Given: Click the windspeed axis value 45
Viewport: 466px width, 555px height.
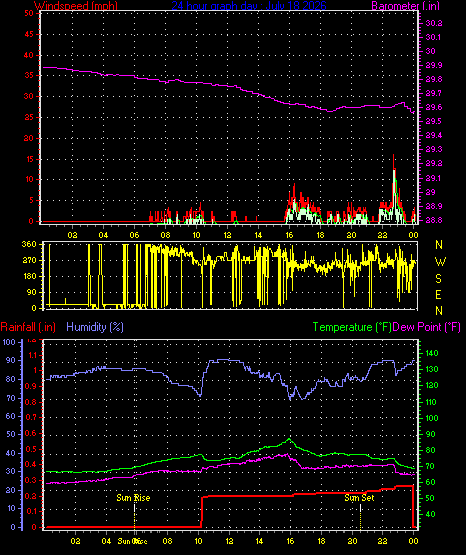Looking at the screenshot, I should [29, 34].
